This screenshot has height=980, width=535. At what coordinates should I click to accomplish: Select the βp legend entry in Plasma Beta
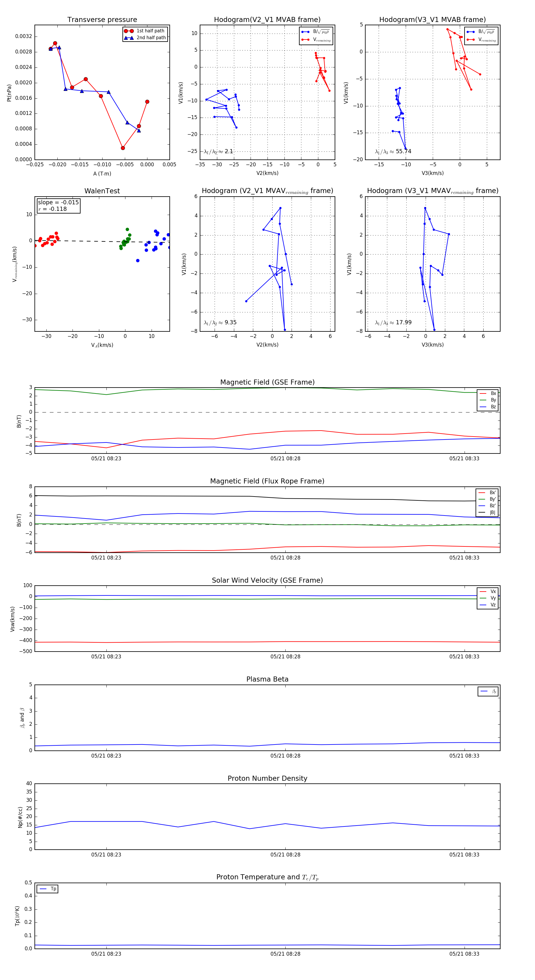coord(488,691)
